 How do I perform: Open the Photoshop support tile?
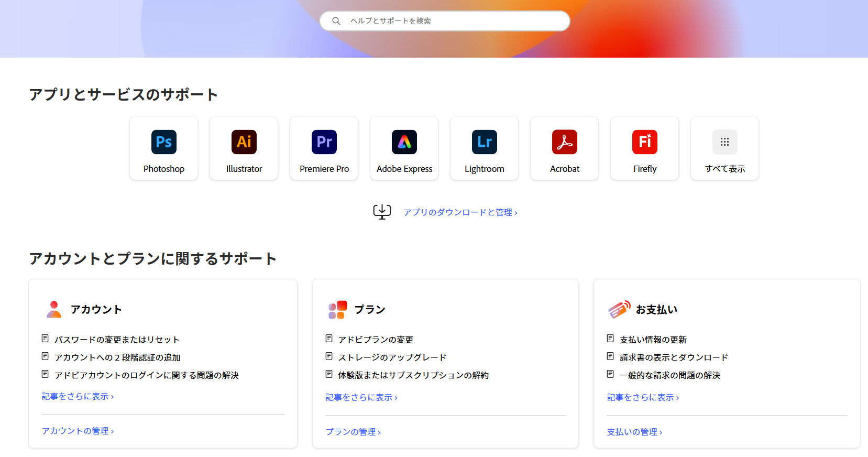click(164, 148)
